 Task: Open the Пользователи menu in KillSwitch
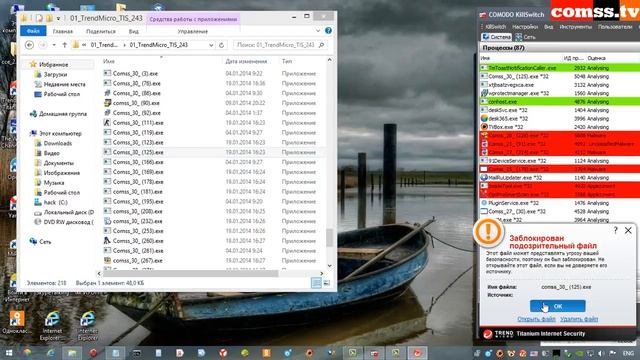pyautogui.click(x=615, y=27)
